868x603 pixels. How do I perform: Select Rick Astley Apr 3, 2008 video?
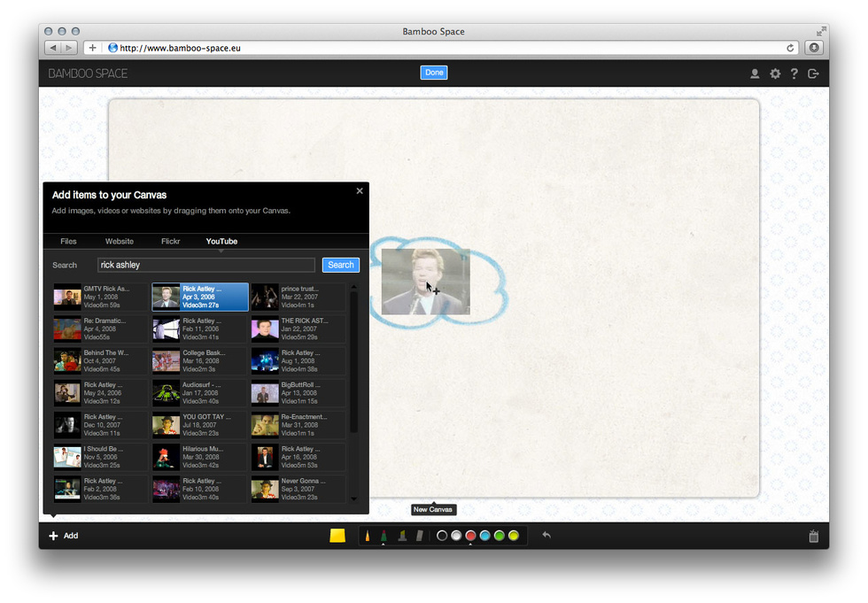coord(200,298)
